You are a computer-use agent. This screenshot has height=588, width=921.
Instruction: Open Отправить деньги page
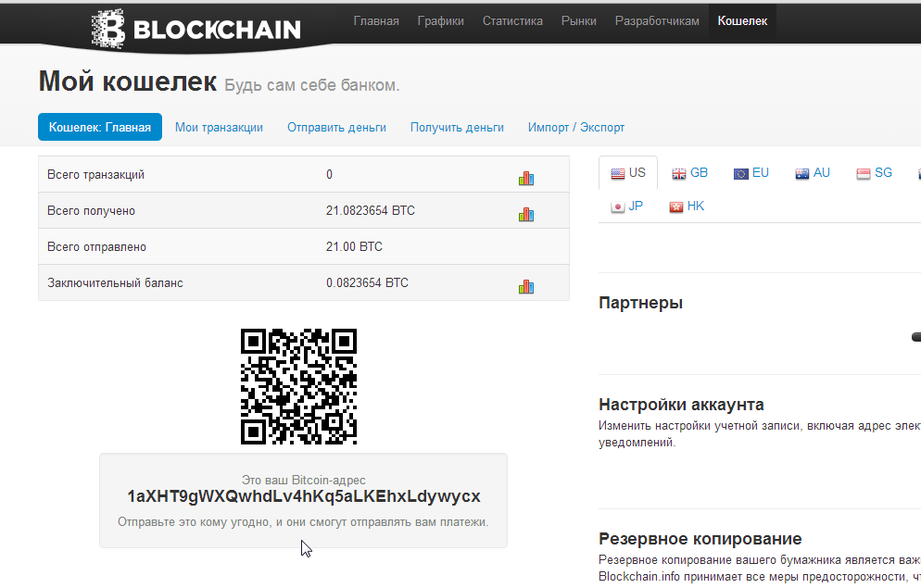[x=336, y=128]
